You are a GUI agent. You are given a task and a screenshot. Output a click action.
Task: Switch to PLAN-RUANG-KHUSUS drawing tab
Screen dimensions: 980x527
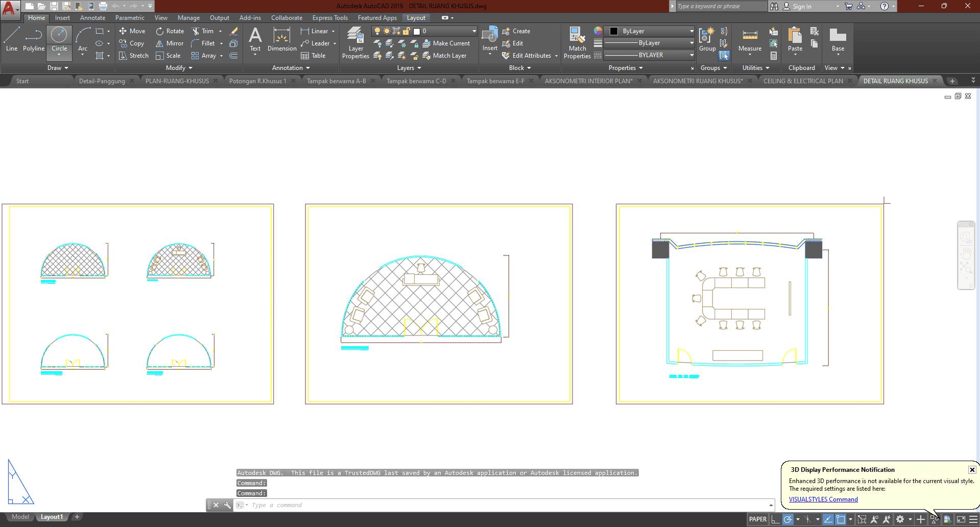click(177, 81)
